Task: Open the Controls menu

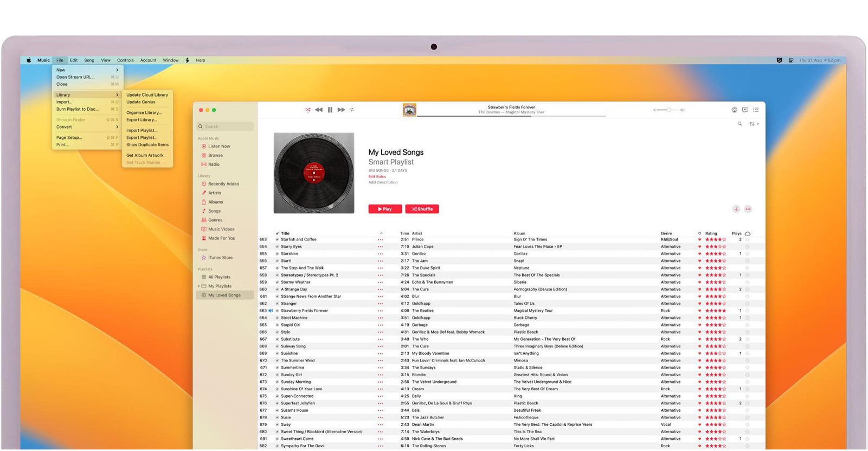Action: click(125, 60)
